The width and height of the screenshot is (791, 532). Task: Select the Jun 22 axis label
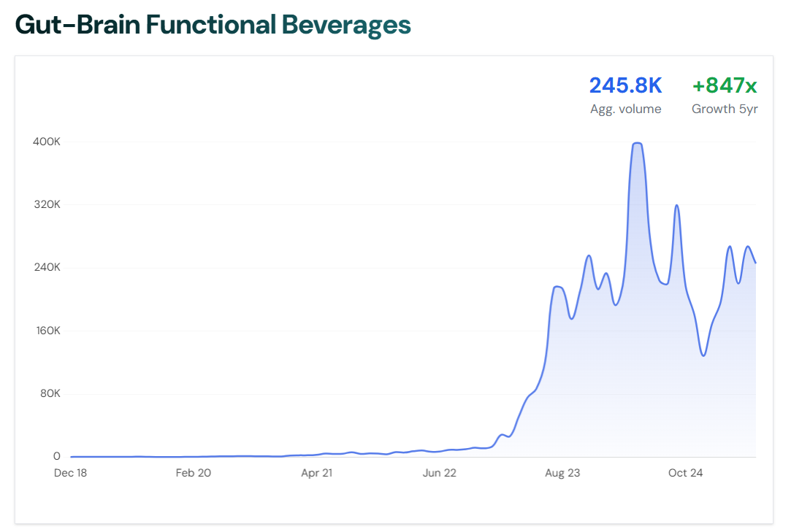tap(439, 473)
